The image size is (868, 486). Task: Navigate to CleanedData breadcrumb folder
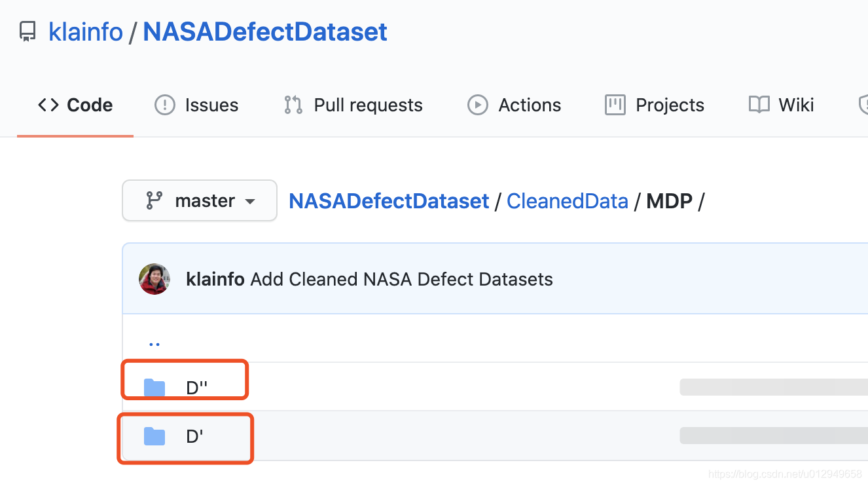tap(568, 201)
